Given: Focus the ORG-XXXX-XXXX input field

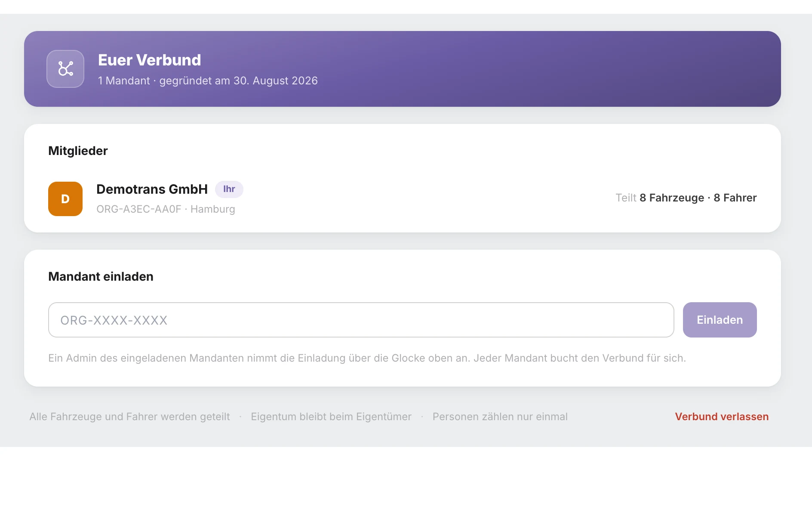Looking at the screenshot, I should point(361,320).
